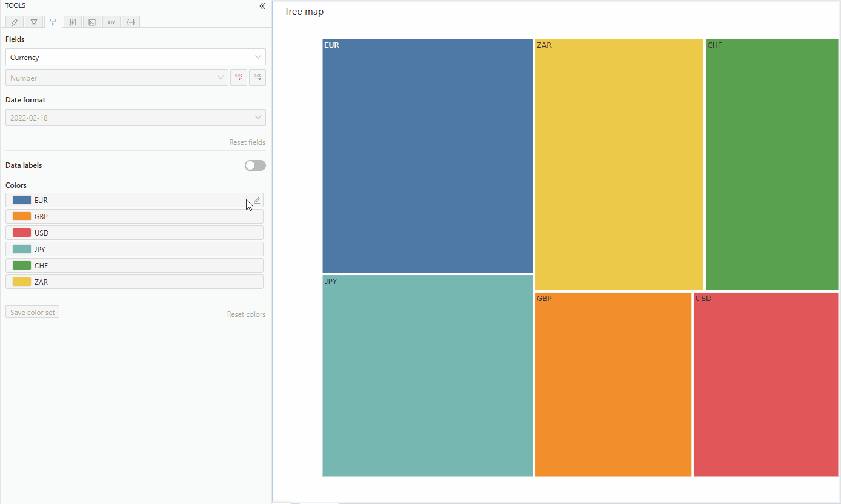This screenshot has height=504, width=841.
Task: Open the X:Y axis tab
Action: tap(111, 22)
